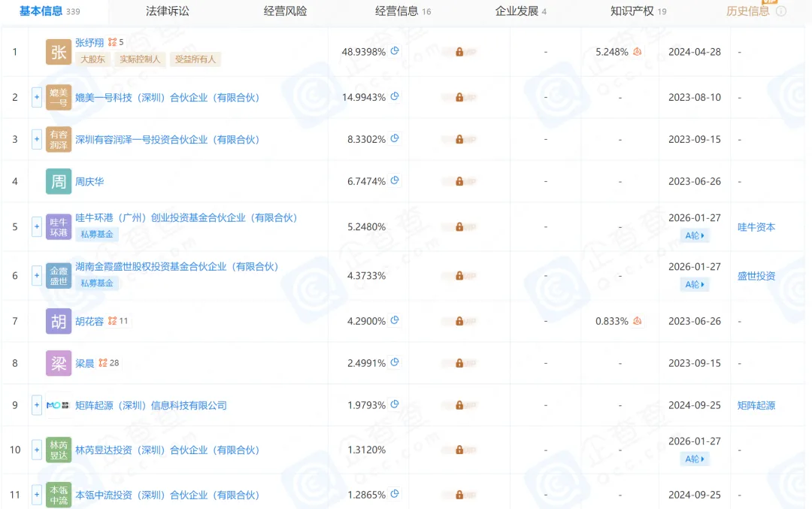Open share history icon beside 1.9793%

pos(395,404)
